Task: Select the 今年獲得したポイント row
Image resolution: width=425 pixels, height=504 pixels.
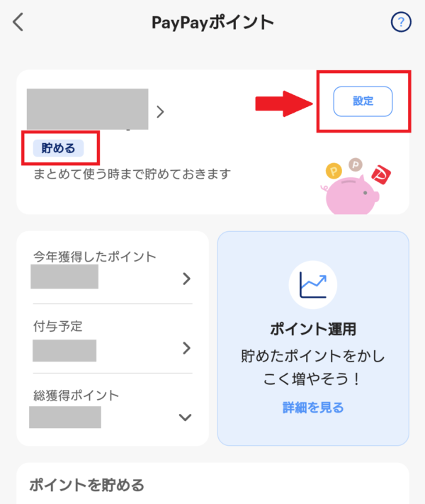Action: click(x=113, y=269)
